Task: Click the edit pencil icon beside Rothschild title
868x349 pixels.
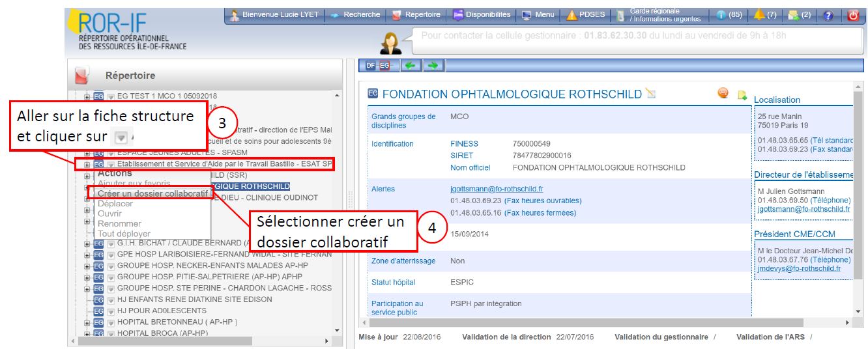Action: (650, 94)
